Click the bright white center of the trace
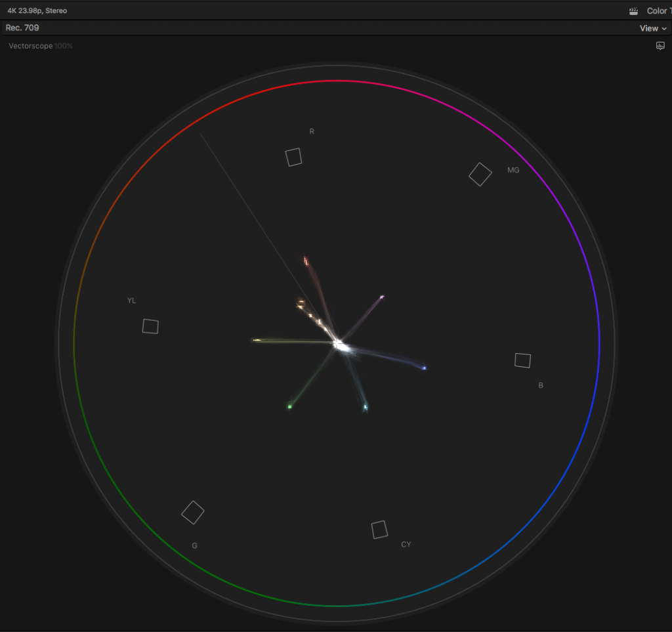 (x=338, y=343)
